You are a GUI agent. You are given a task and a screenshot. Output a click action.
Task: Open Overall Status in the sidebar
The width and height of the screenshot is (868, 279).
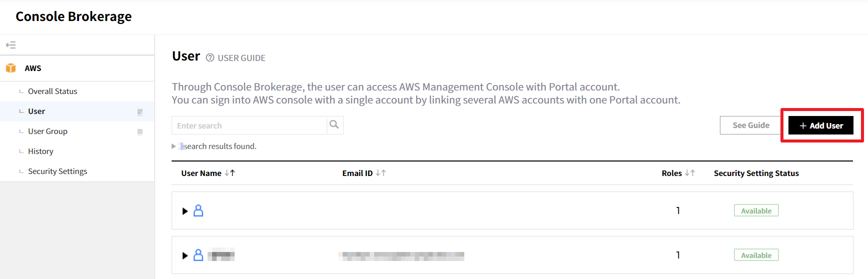coord(53,91)
